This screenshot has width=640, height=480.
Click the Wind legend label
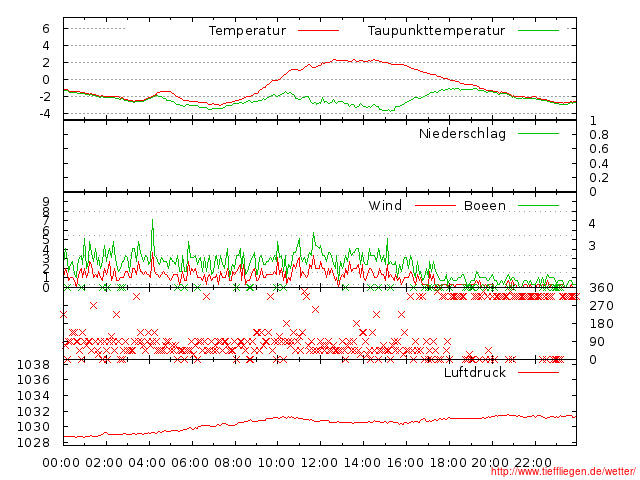click(385, 205)
